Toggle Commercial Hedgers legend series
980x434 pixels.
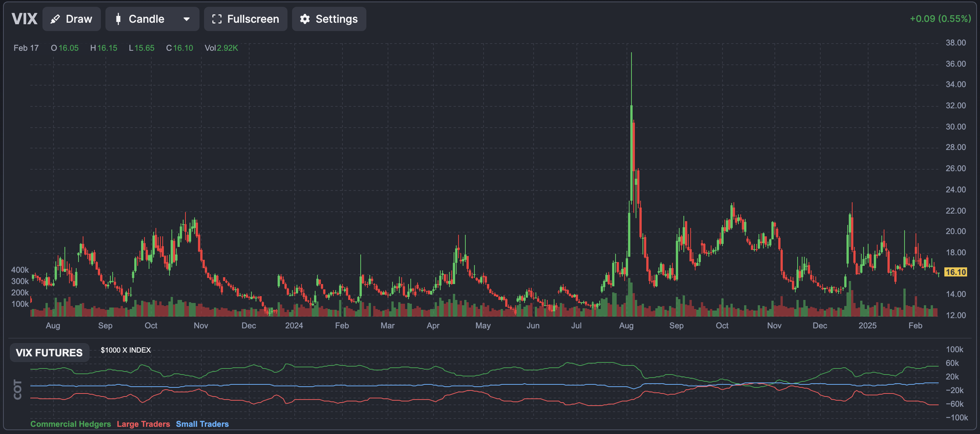pos(71,424)
